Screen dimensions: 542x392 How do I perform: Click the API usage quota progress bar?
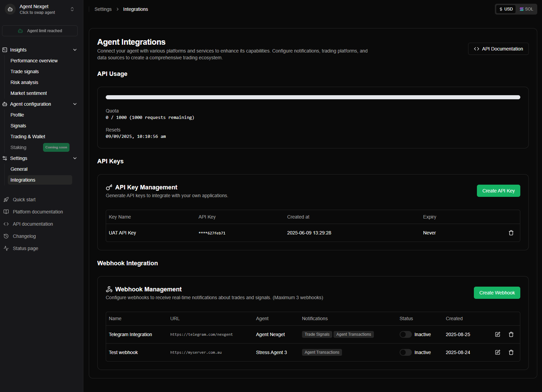click(x=313, y=97)
